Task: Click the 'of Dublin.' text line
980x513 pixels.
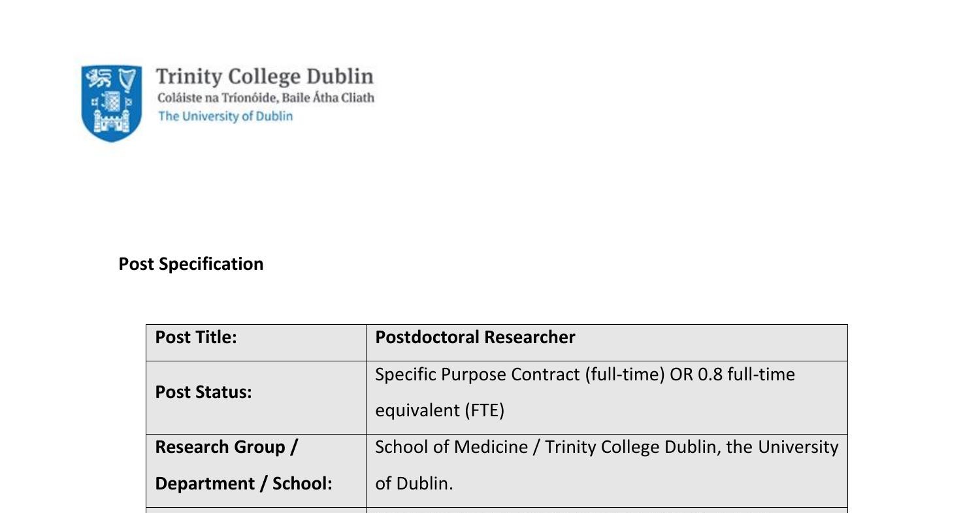Action: pyautogui.click(x=414, y=484)
